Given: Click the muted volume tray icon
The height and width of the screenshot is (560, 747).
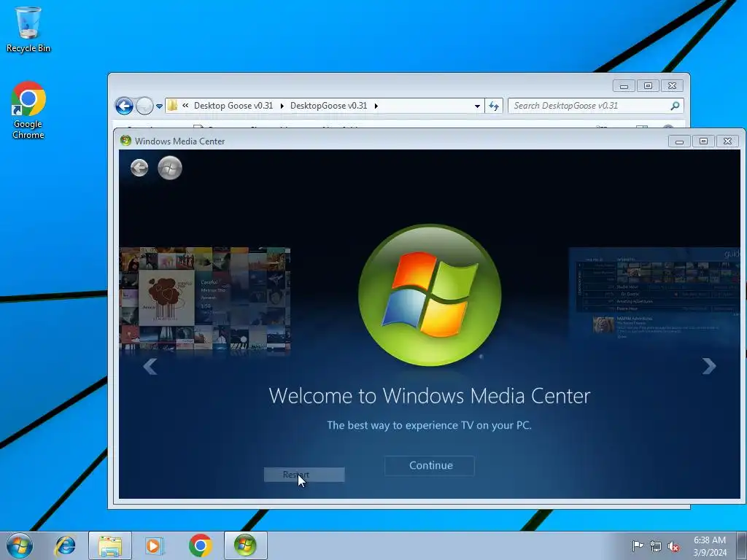Looking at the screenshot, I should [673, 547].
